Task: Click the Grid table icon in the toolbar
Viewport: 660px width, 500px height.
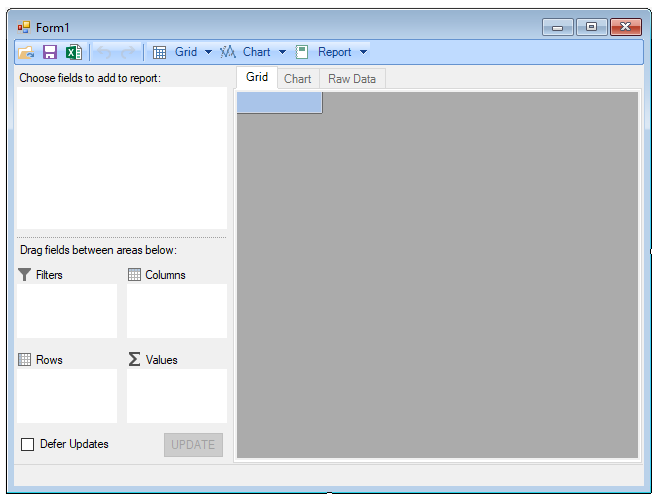Action: tap(160, 52)
